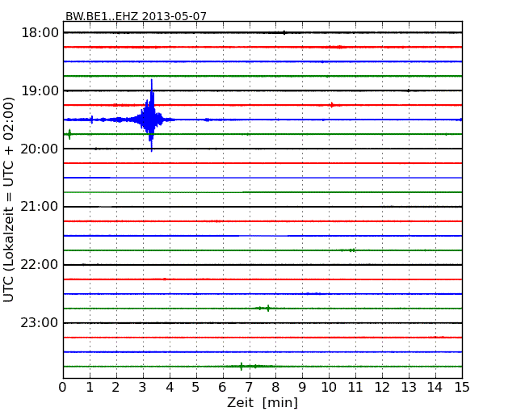Image resolution: width=525 pixels, height=420 pixels.
Task: Click the black dot near minute 13 on the 19:00 trace
Action: tap(408, 90)
